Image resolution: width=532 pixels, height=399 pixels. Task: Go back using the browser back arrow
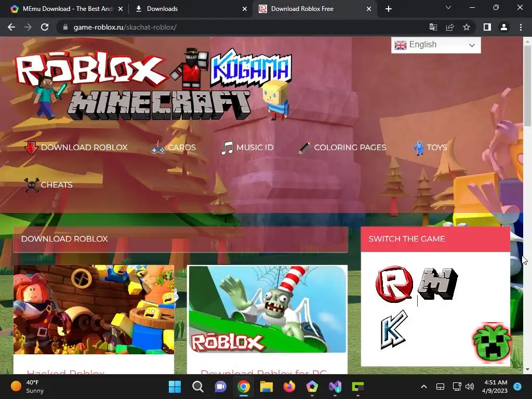11,27
